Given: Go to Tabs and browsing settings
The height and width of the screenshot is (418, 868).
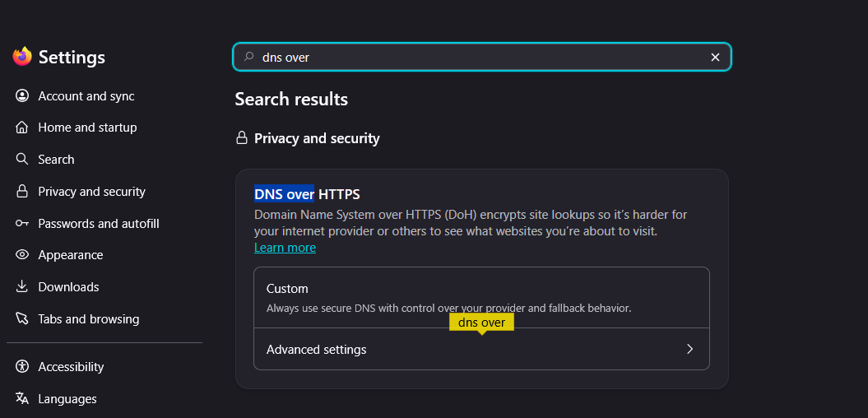Looking at the screenshot, I should (x=89, y=319).
